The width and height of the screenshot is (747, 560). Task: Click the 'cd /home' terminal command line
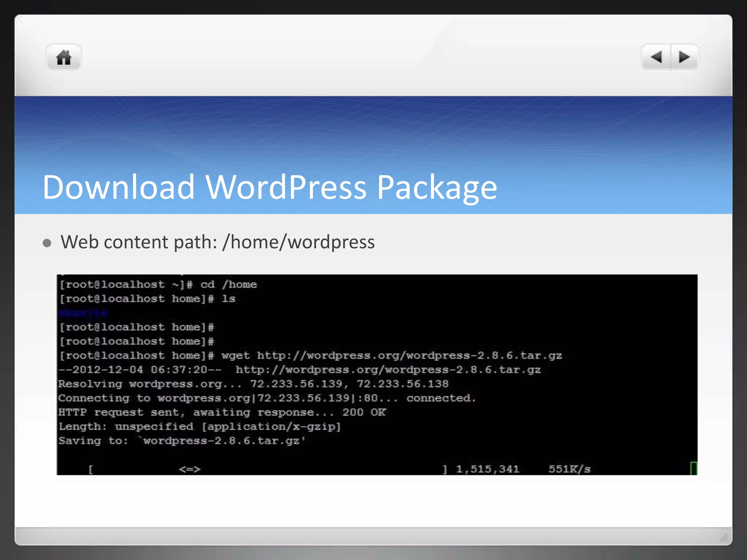pyautogui.click(x=158, y=284)
